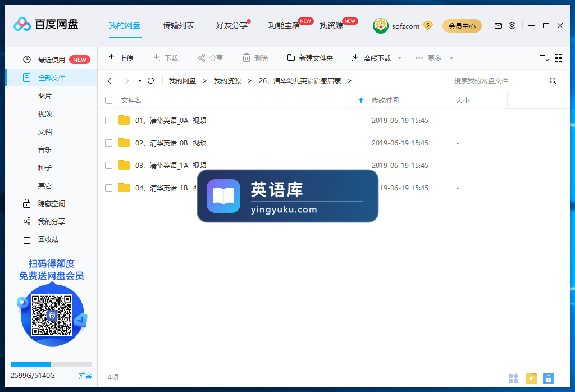Open the 01、清华英语_0A 视频 folder
Viewport: 575px width, 392px height.
coord(171,120)
